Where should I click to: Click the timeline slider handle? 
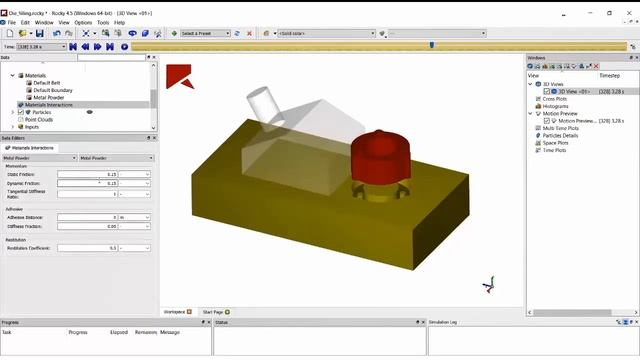[432, 45]
